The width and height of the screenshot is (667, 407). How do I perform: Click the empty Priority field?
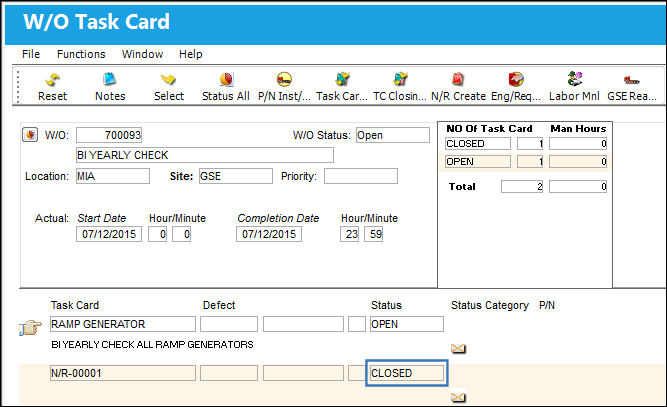click(x=361, y=176)
